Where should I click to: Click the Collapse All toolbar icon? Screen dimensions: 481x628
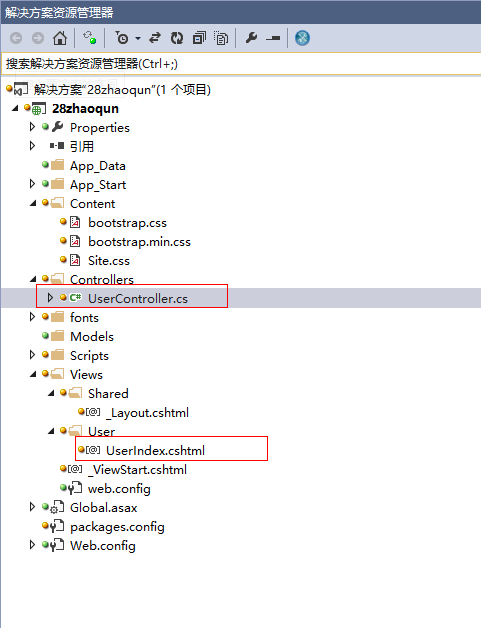[199, 38]
